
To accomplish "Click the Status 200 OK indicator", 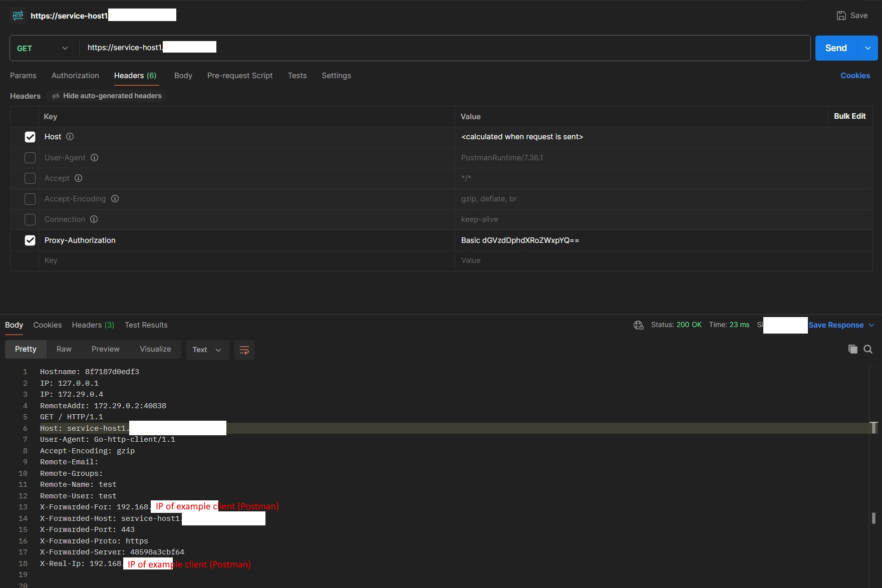I will click(676, 325).
